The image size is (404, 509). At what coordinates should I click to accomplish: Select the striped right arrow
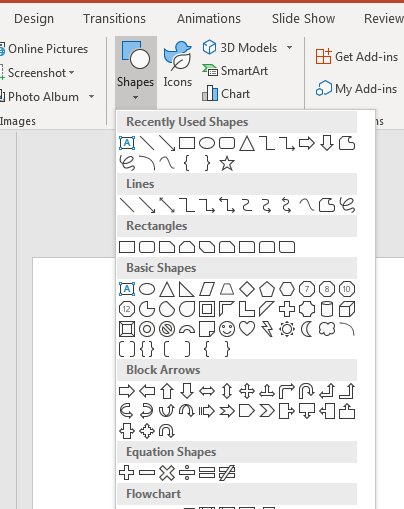click(x=207, y=411)
